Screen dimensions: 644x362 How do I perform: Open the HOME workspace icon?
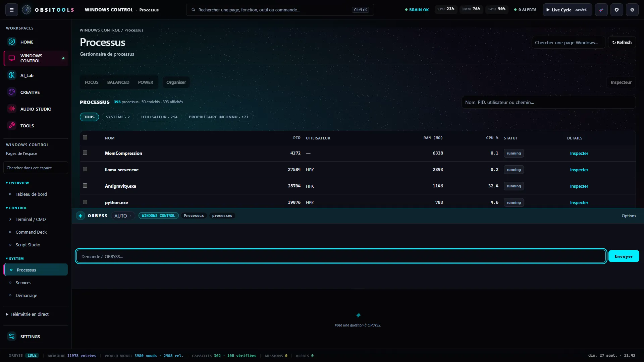pyautogui.click(x=12, y=42)
